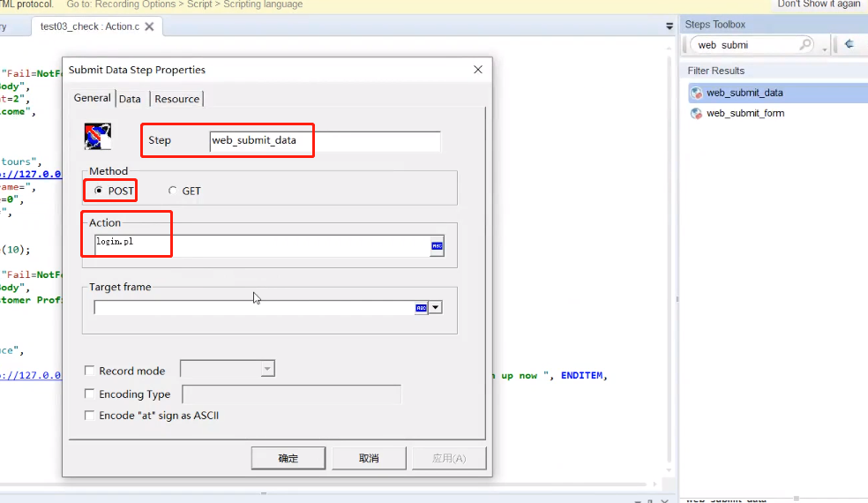This screenshot has height=503, width=868.
Task: Close the test03_check Action.c tab
Action: point(149,26)
